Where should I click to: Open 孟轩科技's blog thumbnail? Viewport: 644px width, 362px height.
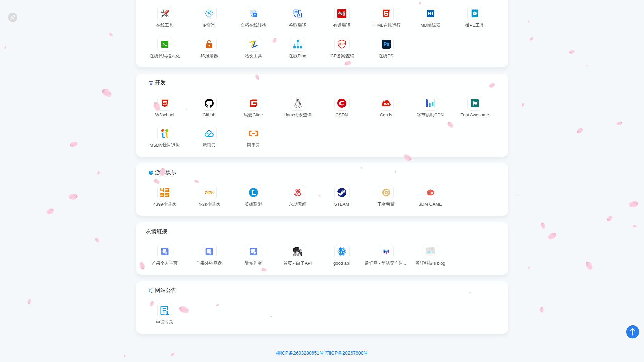pyautogui.click(x=430, y=252)
